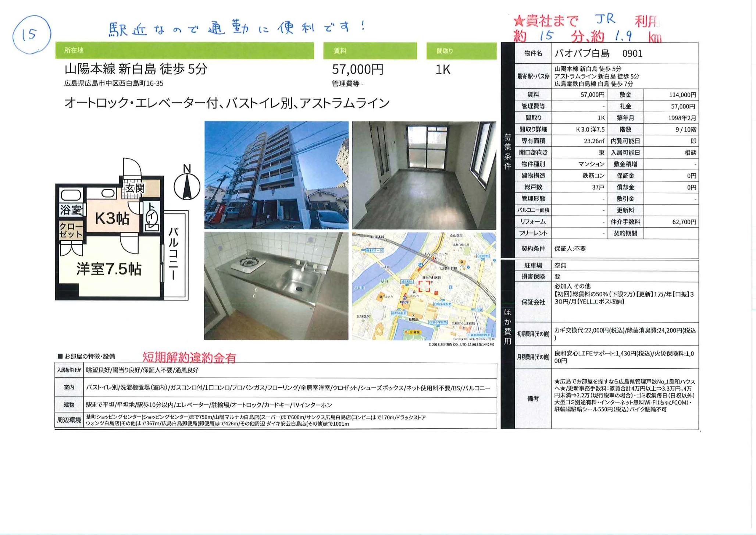
Task: Click the black square before お部屋の特徴・設備
Action: [60, 356]
